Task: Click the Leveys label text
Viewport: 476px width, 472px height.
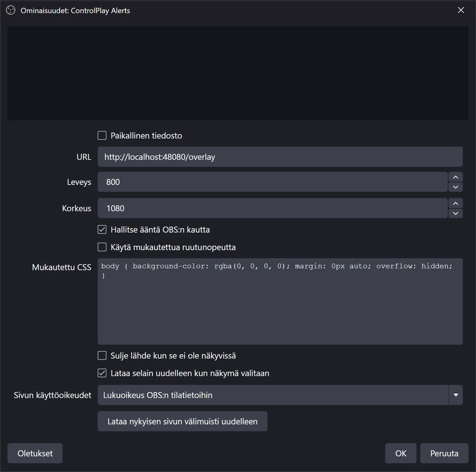Action: (79, 182)
